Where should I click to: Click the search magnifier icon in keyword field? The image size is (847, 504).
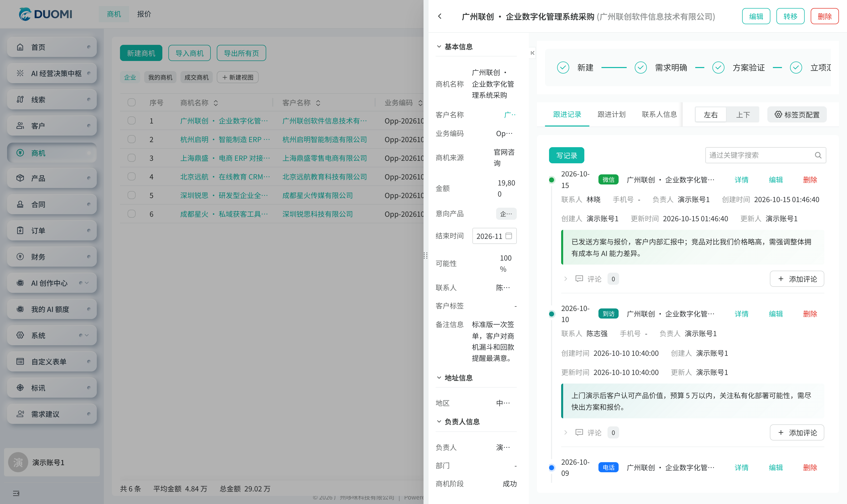coord(818,155)
